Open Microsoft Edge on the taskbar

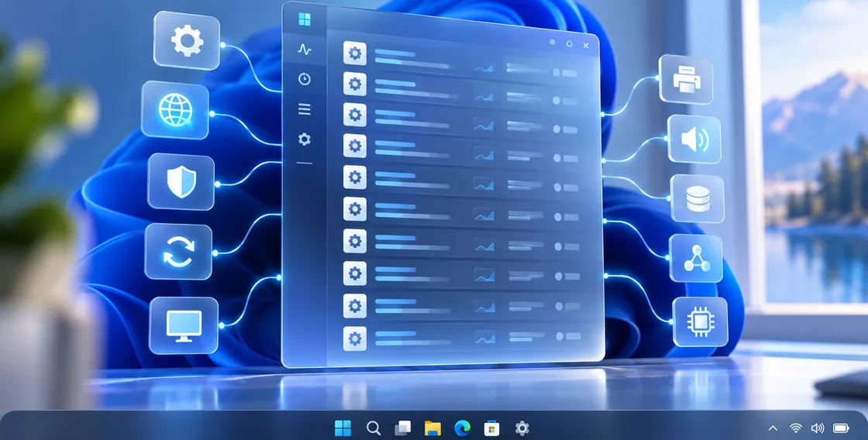462,428
